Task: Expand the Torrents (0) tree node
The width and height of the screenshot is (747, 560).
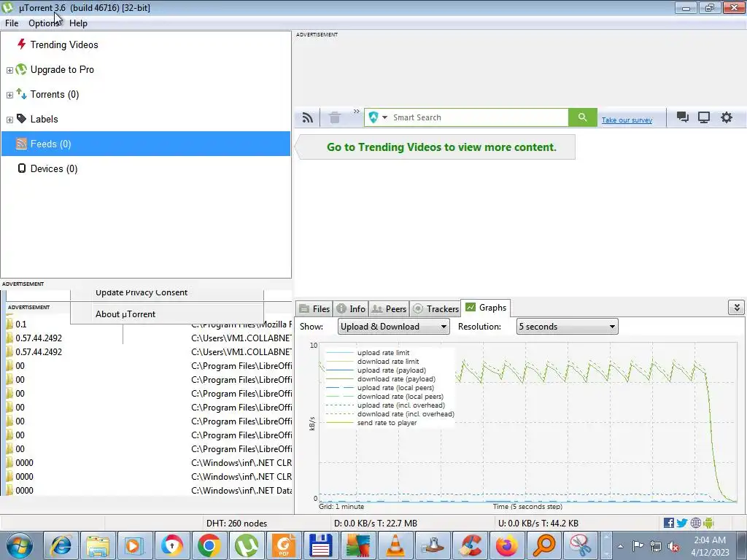Action: [x=9, y=95]
